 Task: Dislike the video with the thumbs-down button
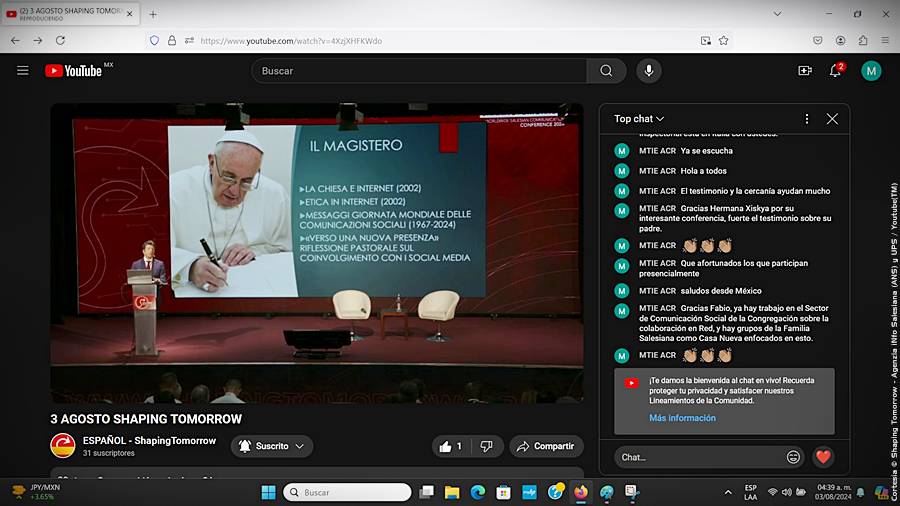(x=486, y=446)
